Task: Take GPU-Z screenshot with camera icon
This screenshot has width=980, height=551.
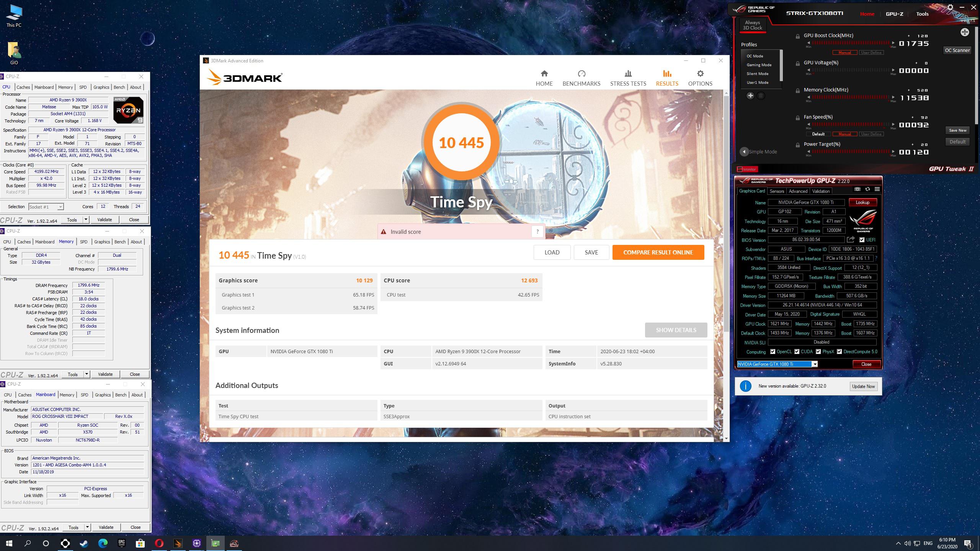Action: 857,189
